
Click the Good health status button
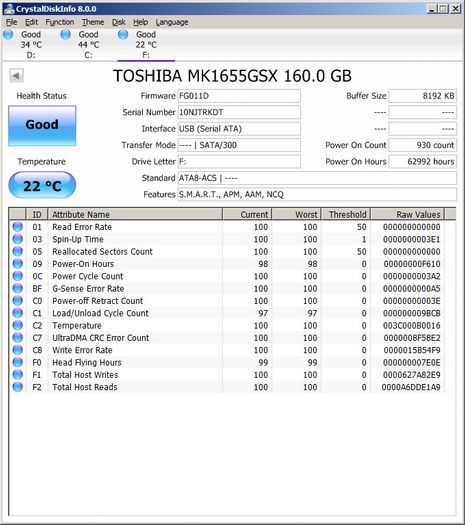[42, 126]
